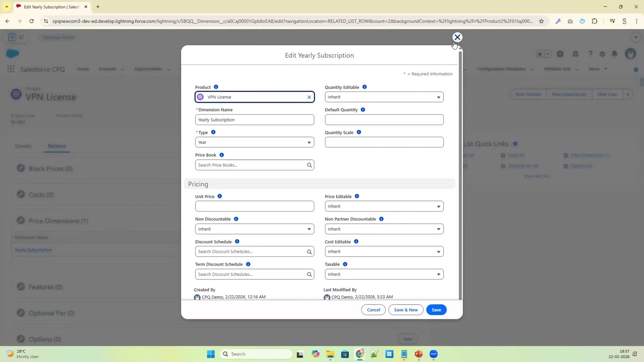Viewport: 644px width, 362px height.
Task: Click the New Contact button
Action: tap(528, 94)
